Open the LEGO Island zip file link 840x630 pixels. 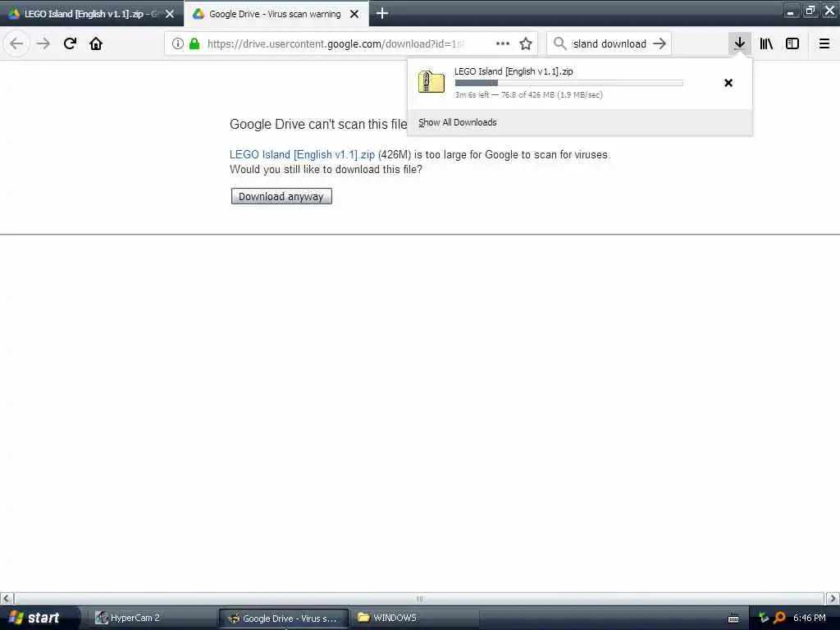tap(302, 154)
